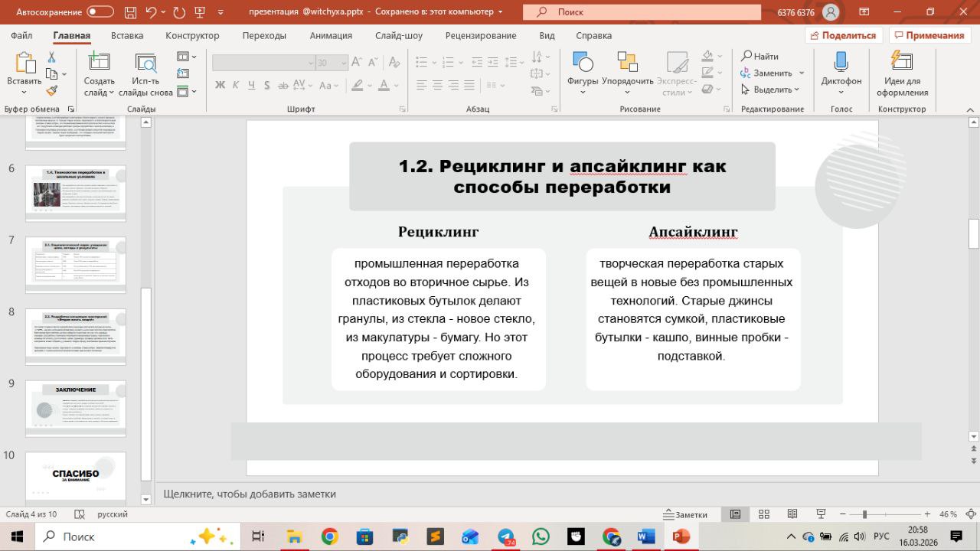
Task: Click the reset slide icon
Action: tap(182, 73)
